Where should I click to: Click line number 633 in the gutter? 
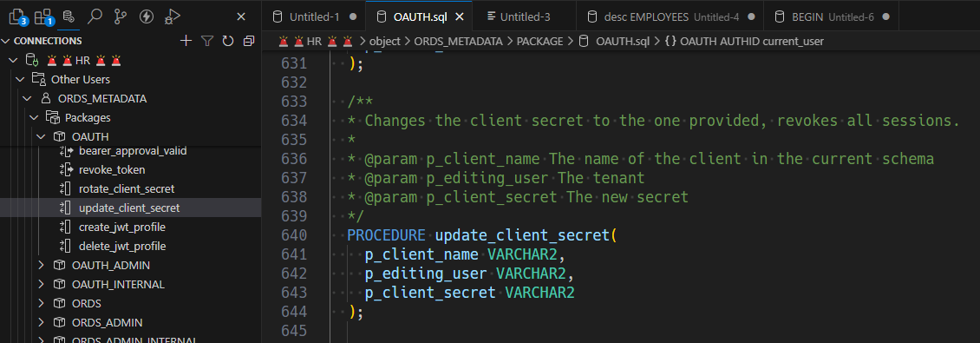[x=295, y=102]
